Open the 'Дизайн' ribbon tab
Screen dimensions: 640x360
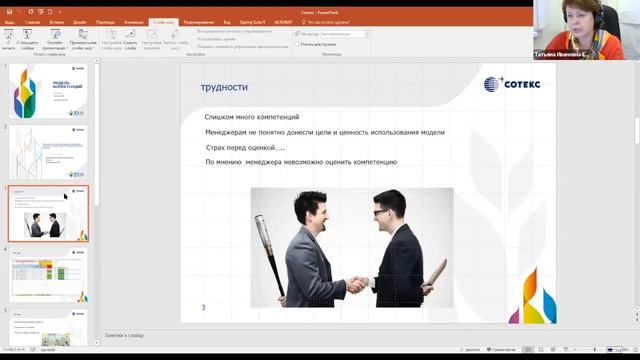[x=80, y=22]
